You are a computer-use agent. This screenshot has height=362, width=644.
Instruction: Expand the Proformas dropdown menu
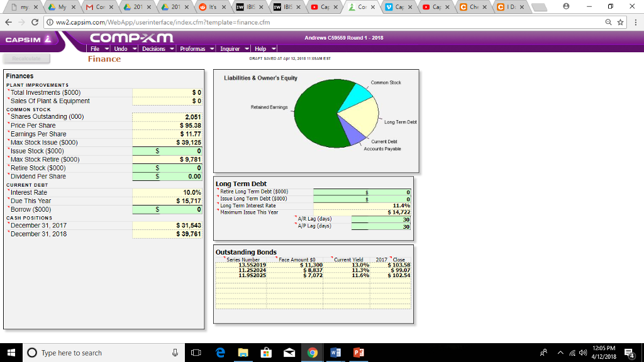pos(197,48)
